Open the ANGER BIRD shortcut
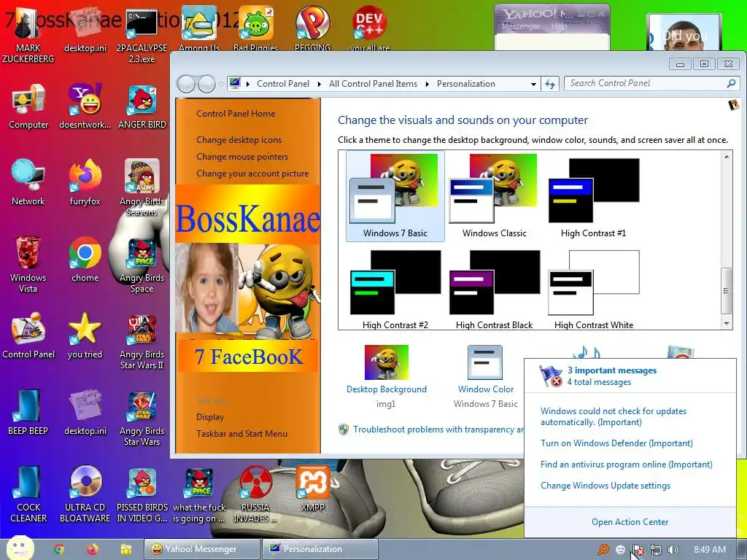 (x=142, y=107)
